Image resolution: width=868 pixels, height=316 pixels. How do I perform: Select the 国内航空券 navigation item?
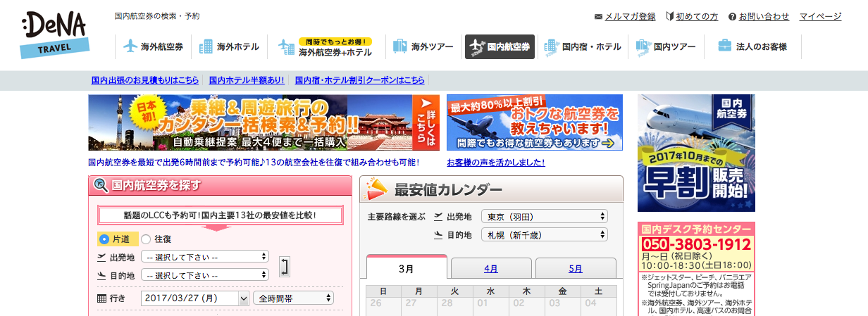500,47
